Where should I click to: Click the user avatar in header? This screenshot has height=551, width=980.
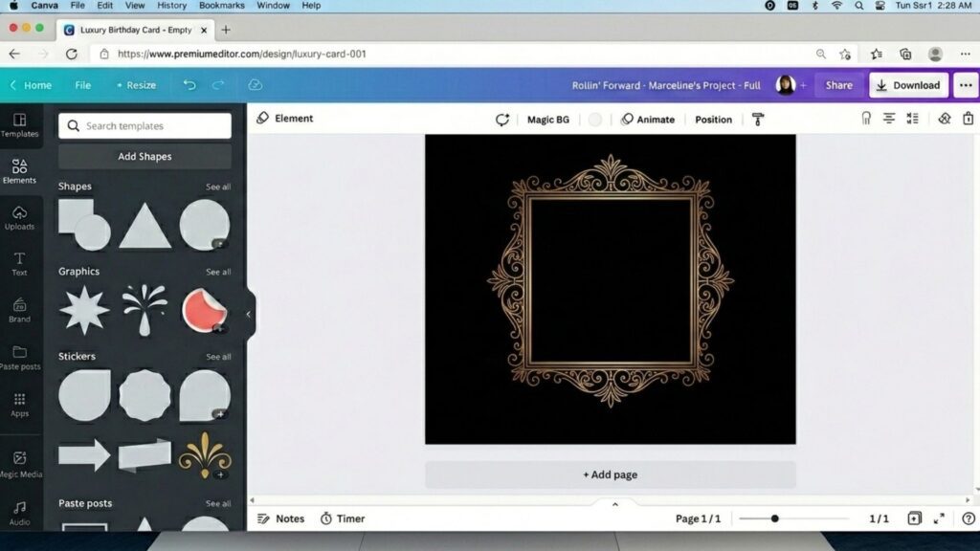click(x=786, y=85)
